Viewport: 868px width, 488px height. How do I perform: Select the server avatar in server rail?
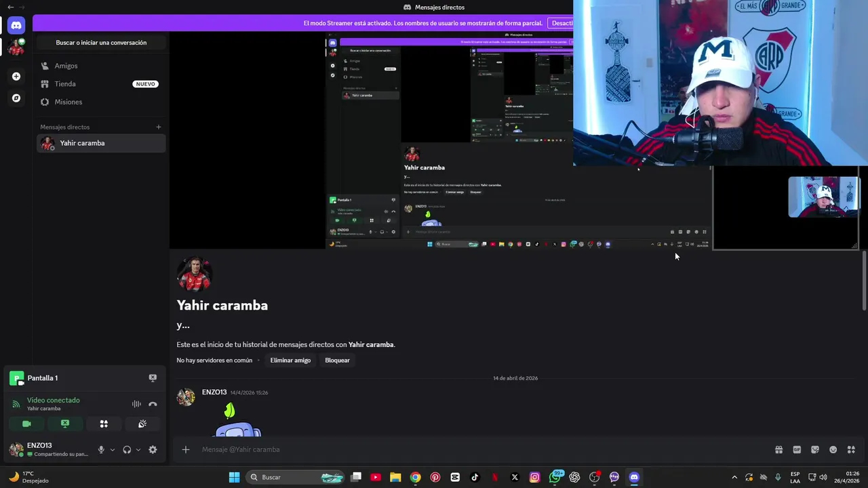[x=16, y=47]
